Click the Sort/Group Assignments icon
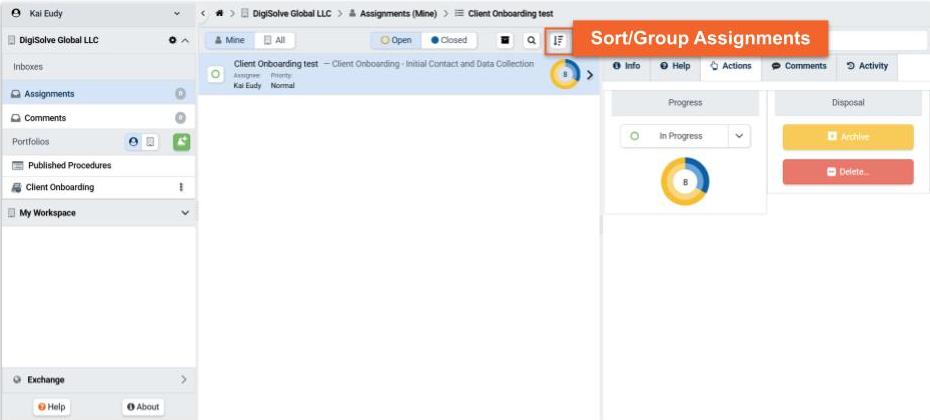The width and height of the screenshot is (930, 420). pyautogui.click(x=558, y=41)
